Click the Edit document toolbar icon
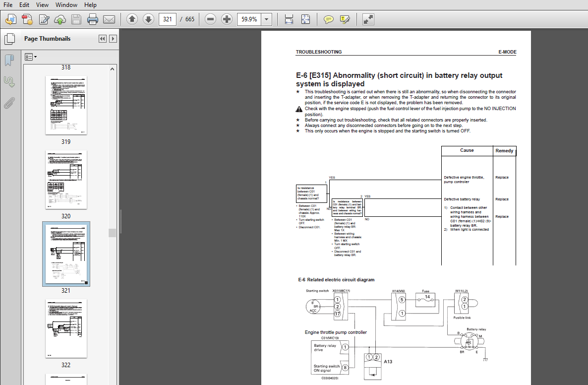Viewport: 588px width, 385px height. (44, 19)
